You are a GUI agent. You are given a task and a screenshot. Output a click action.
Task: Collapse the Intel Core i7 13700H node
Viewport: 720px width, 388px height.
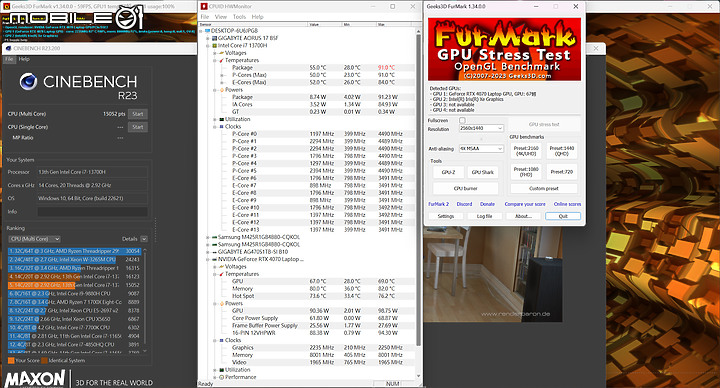point(208,45)
